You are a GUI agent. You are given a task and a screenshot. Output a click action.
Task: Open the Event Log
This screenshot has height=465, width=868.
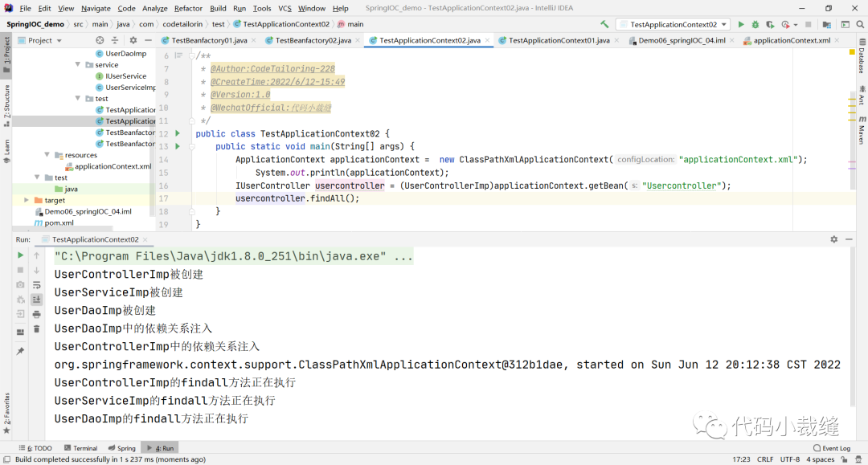point(832,448)
